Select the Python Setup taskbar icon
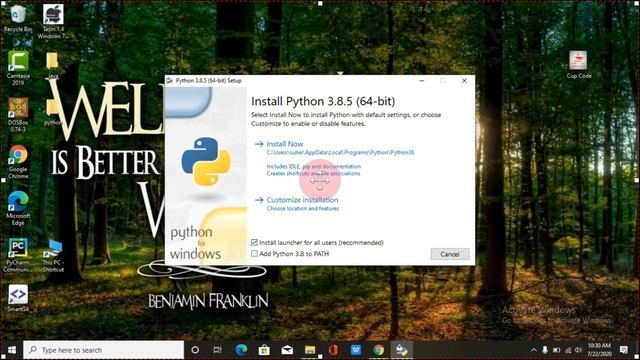This screenshot has width=640, height=360. (x=402, y=350)
